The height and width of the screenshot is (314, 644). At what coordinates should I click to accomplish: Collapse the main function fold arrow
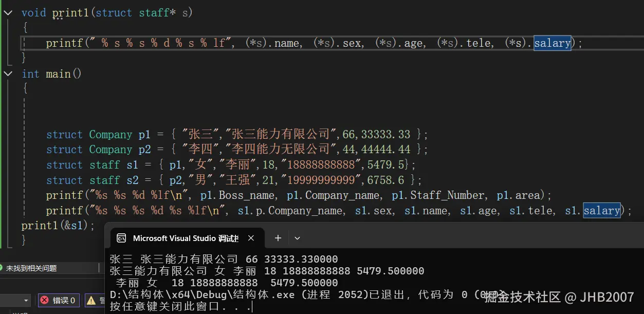point(7,73)
